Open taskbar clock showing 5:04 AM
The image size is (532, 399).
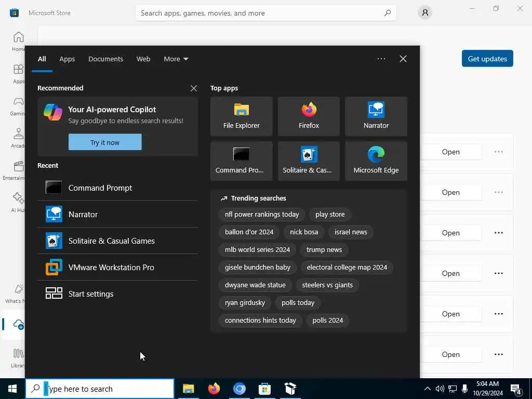(487, 389)
